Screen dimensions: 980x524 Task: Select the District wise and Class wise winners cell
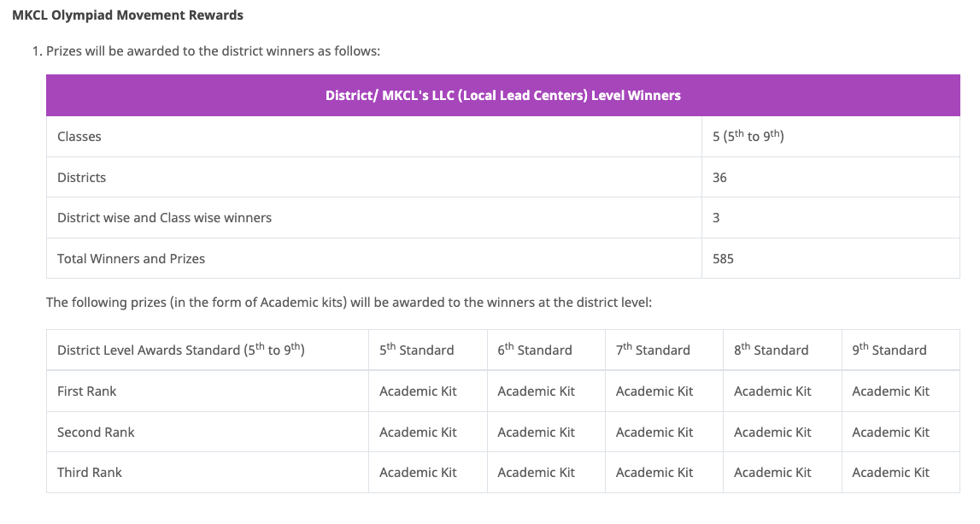pyautogui.click(x=164, y=218)
